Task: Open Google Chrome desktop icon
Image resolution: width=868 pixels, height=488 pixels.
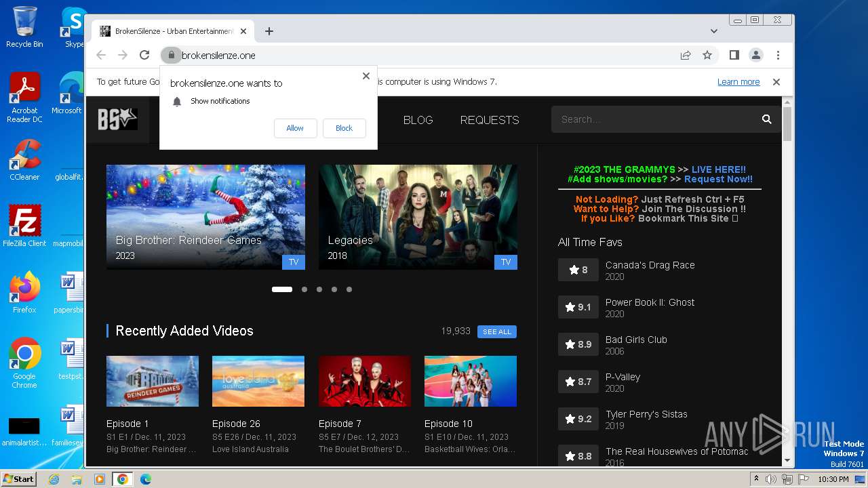Action: tap(24, 363)
